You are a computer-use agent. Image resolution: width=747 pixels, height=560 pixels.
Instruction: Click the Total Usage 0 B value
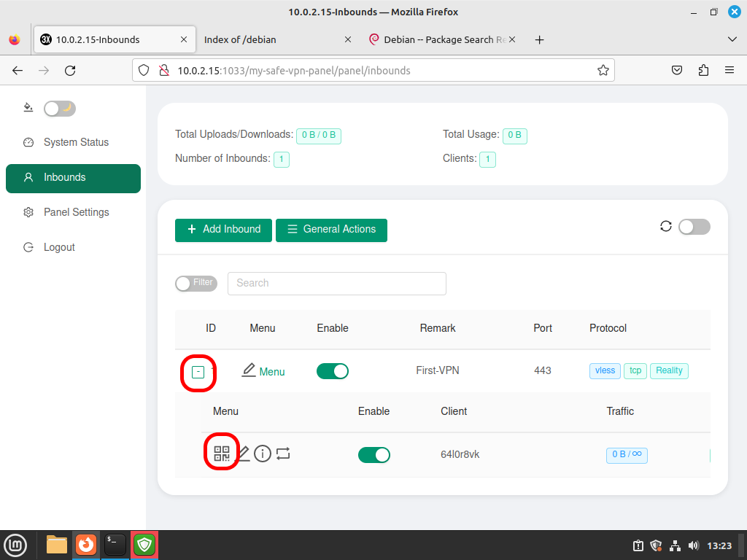515,136
